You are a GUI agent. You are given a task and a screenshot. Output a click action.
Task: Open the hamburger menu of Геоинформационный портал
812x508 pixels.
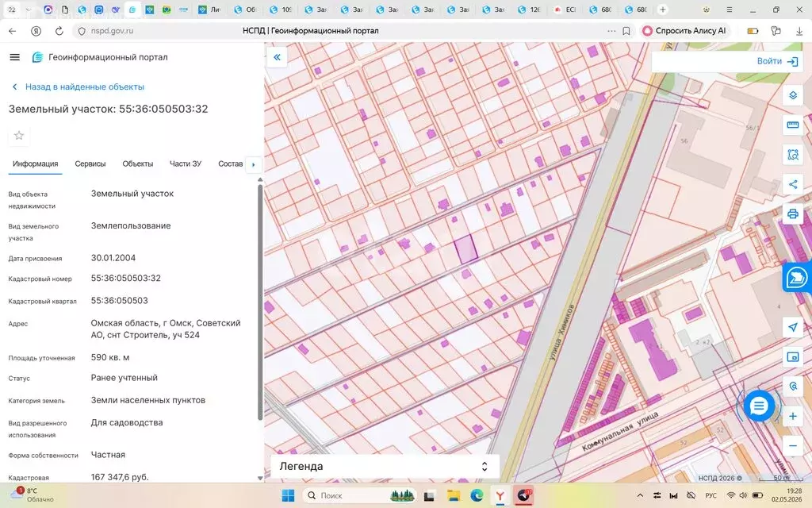click(14, 57)
